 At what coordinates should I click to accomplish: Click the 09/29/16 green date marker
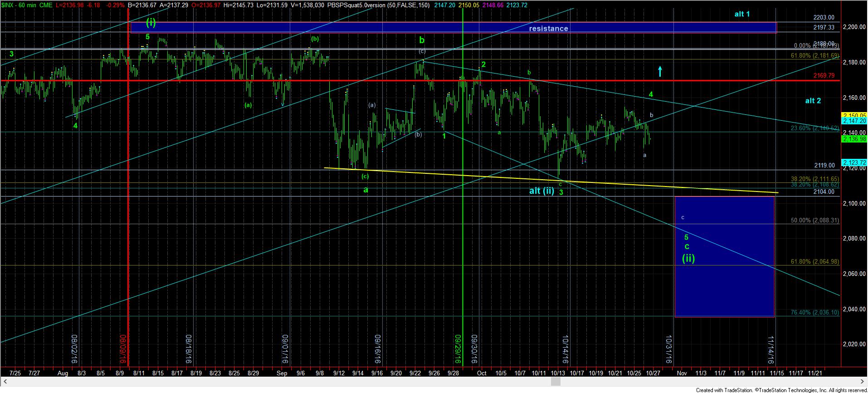coord(458,349)
